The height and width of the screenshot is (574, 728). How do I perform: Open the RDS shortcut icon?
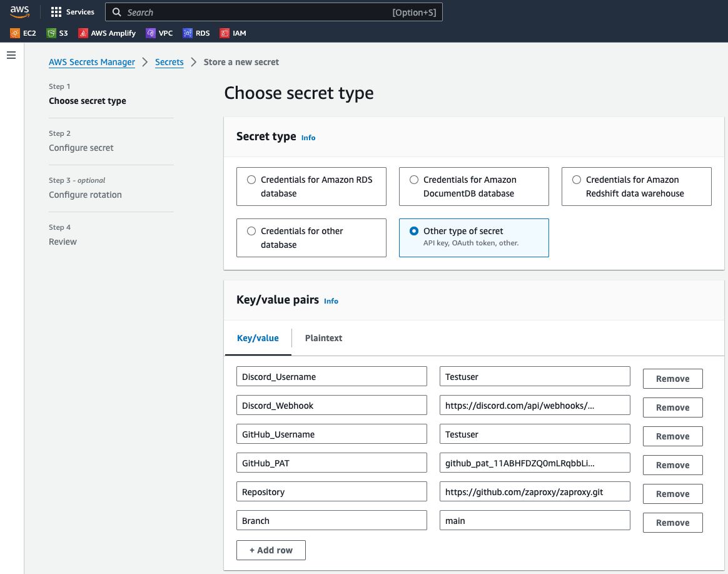pos(188,33)
